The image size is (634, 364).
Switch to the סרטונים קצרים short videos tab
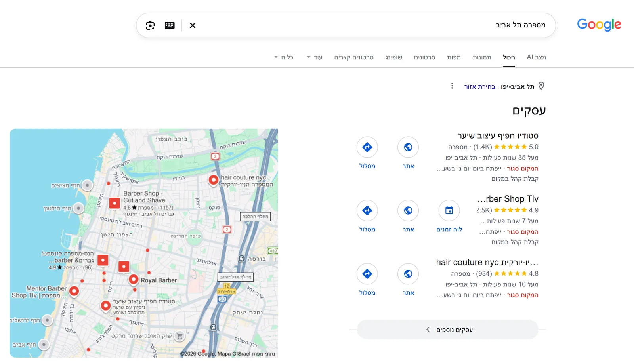(x=354, y=57)
